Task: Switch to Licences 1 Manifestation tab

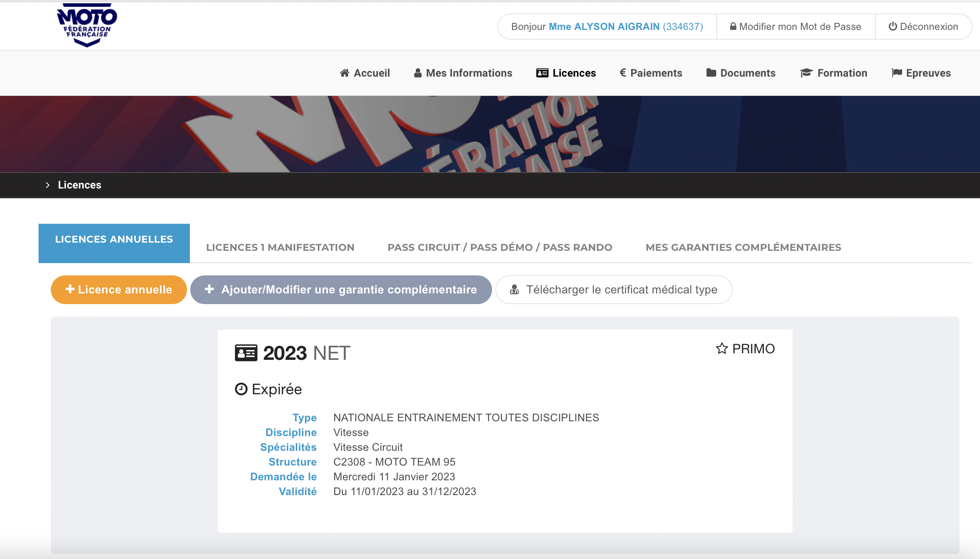Action: pos(280,247)
